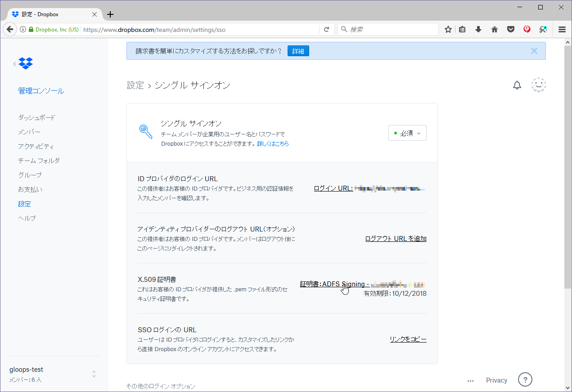Image resolution: width=572 pixels, height=392 pixels.
Task: Click the ログイン URL link
Action: click(333, 188)
